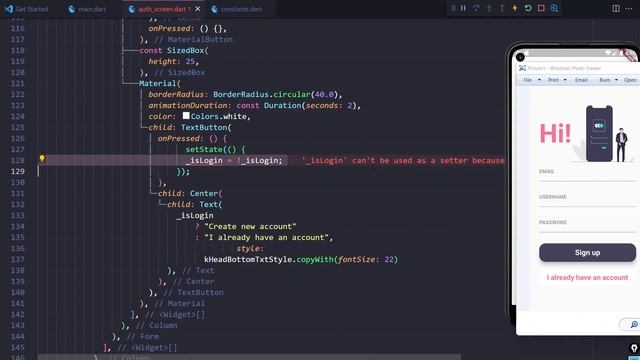Expand the Burn dropdown arrow in Photo Viewer

[616, 80]
